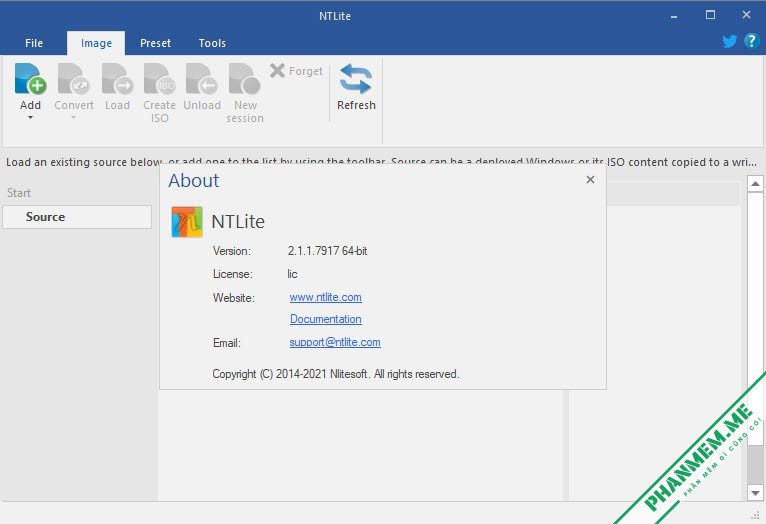The height and width of the screenshot is (524, 766).
Task: Open the www.ntlite.com link
Action: [x=325, y=297]
